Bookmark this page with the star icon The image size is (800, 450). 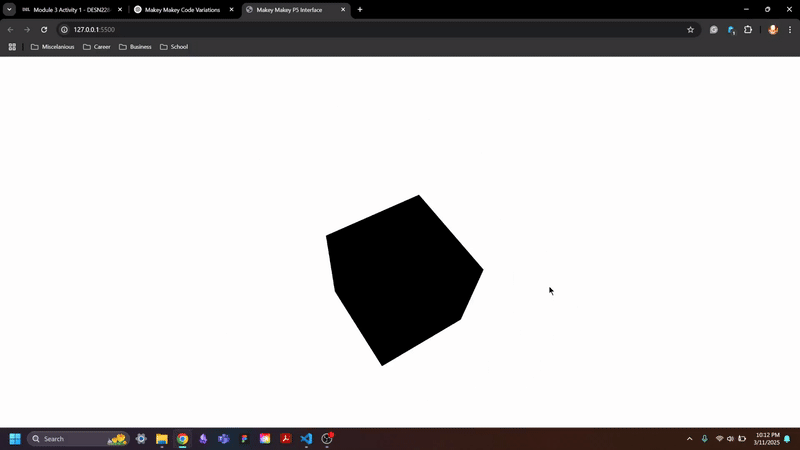point(690,30)
